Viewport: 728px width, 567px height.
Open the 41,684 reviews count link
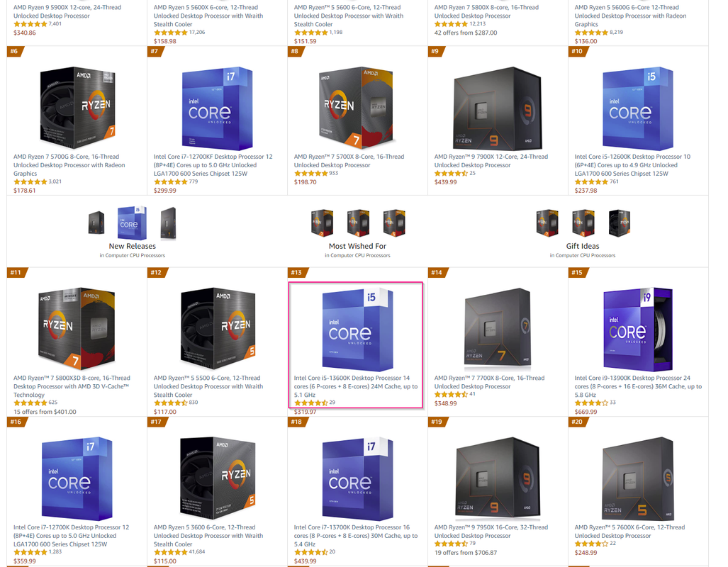(x=197, y=551)
